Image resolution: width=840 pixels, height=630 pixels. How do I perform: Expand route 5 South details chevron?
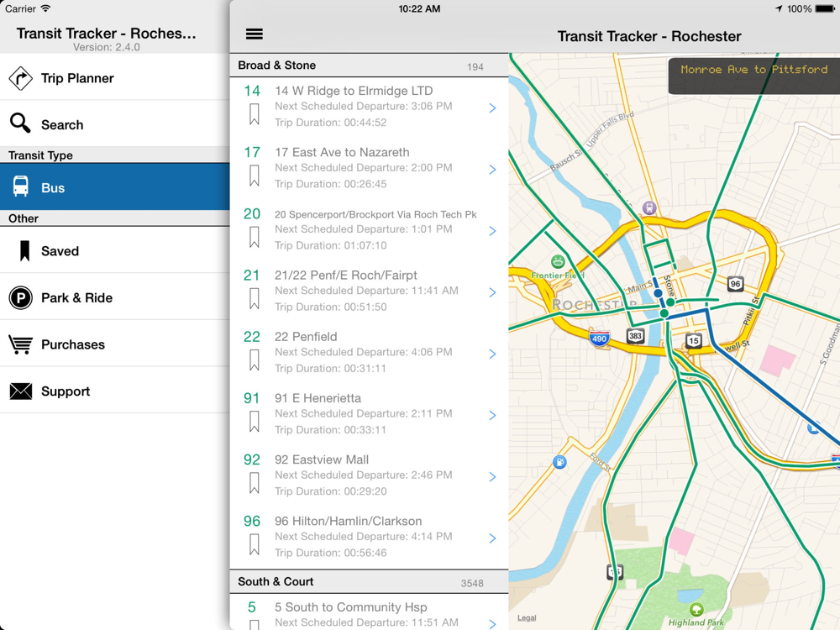tap(492, 624)
